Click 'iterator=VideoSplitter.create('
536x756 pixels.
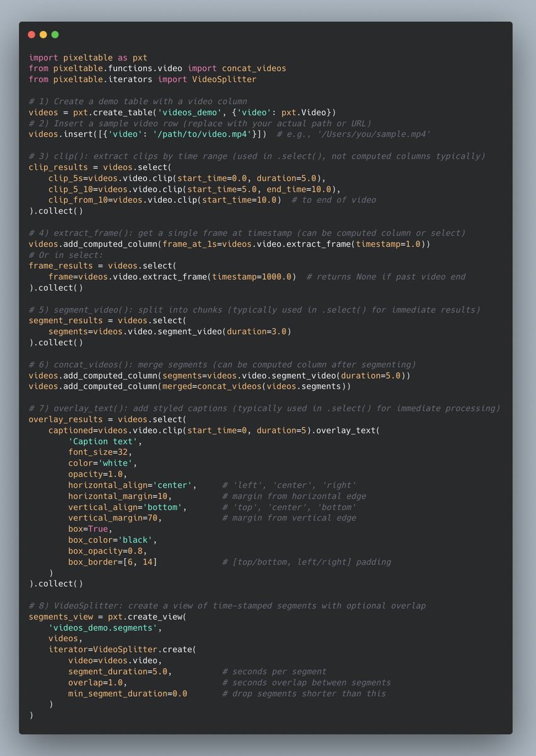(122, 650)
